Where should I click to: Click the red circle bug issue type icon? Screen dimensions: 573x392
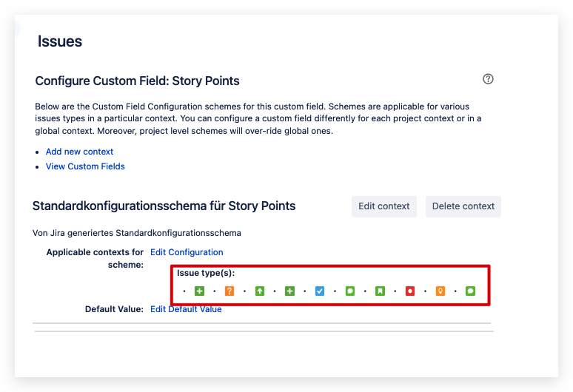coord(410,291)
